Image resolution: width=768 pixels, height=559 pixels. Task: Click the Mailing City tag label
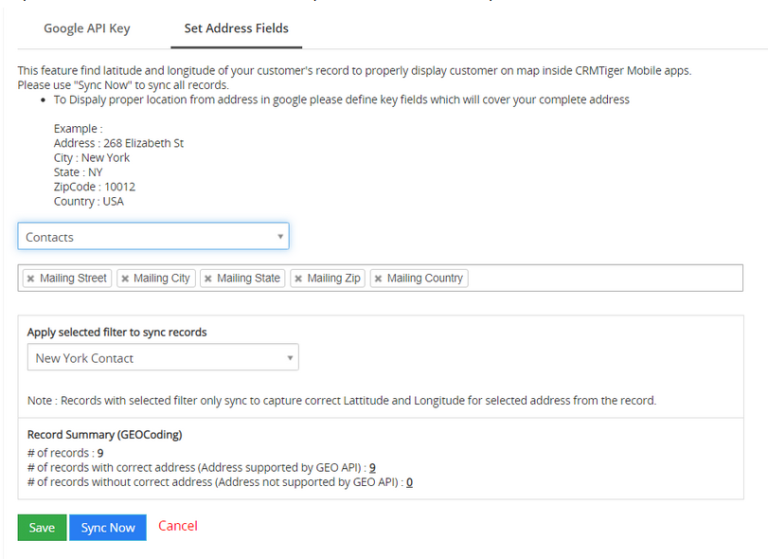pyautogui.click(x=162, y=278)
